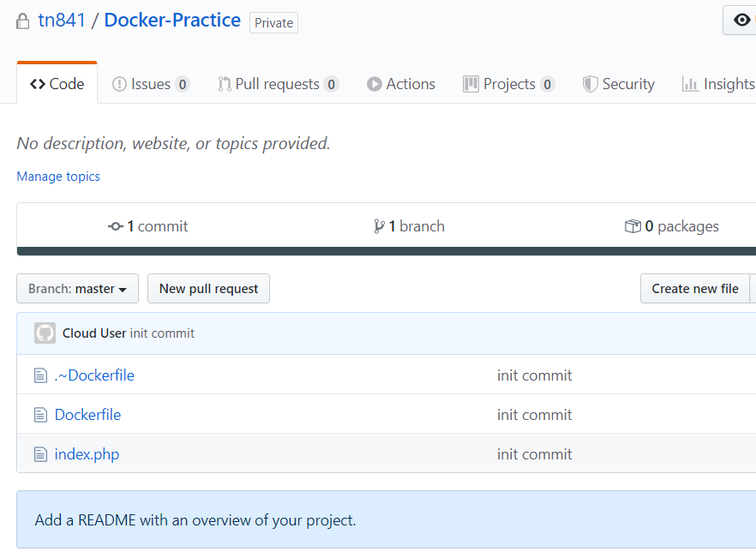
Task: Click the repository lock icon beside tn841
Action: [x=22, y=20]
